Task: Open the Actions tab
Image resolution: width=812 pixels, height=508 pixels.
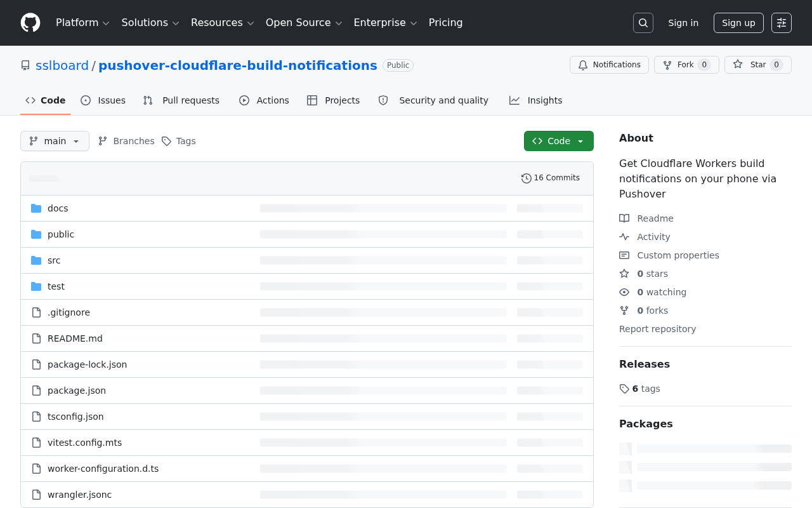Action: click(264, 100)
